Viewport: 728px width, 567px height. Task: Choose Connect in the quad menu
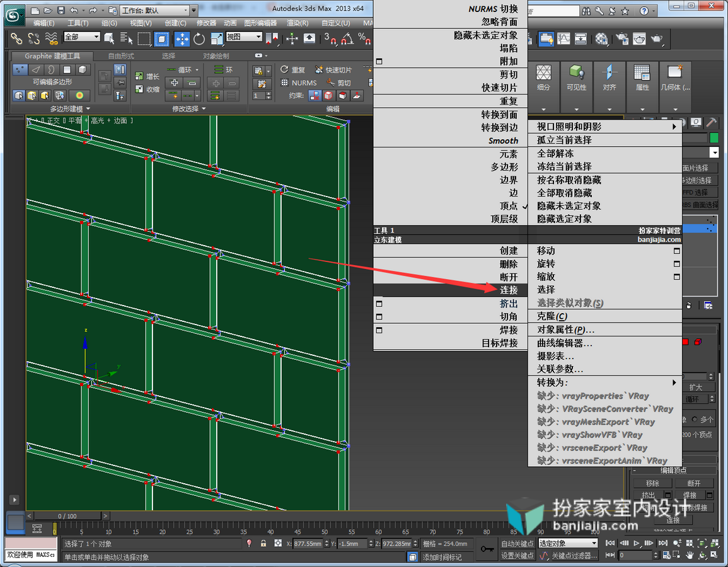click(451, 290)
